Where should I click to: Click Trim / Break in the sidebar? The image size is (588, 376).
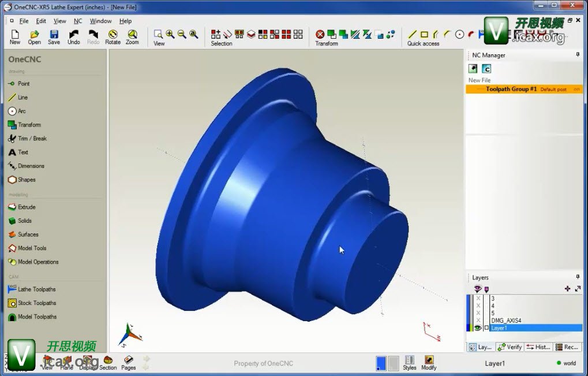pyautogui.click(x=27, y=139)
